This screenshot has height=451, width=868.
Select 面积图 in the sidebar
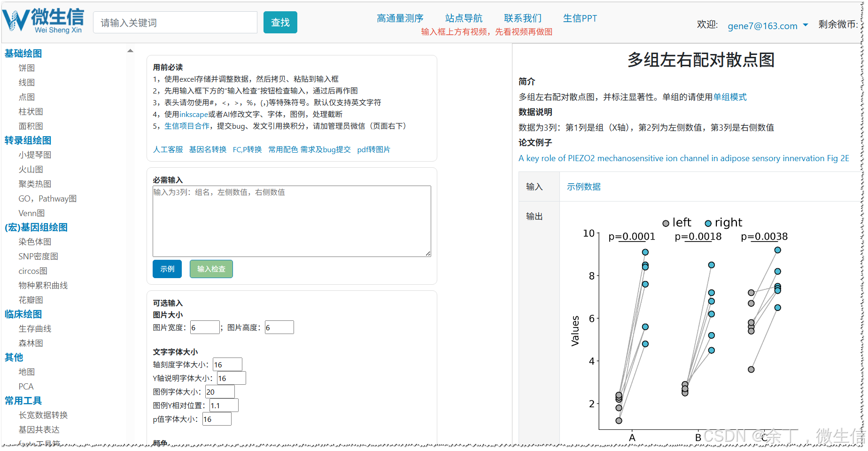point(31,126)
